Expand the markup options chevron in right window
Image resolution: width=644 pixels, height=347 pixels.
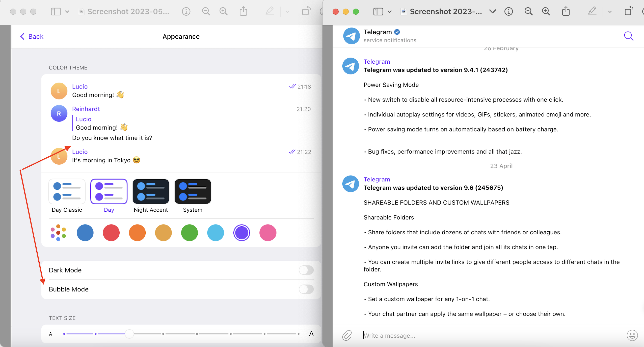point(610,12)
